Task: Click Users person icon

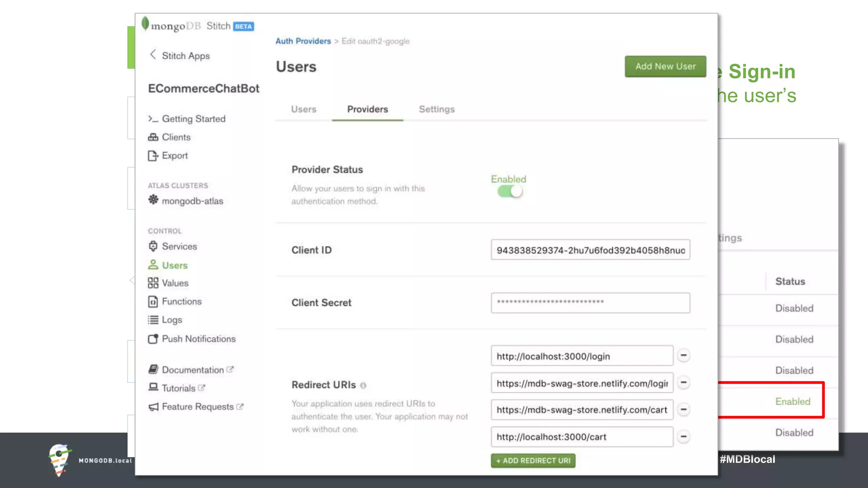Action: [153, 264]
